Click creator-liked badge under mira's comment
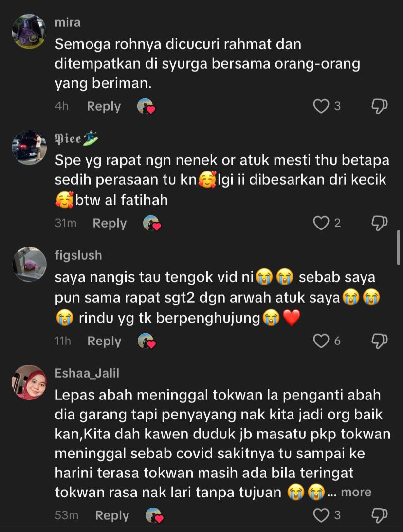Viewport: 403px width, 532px height. [146, 106]
